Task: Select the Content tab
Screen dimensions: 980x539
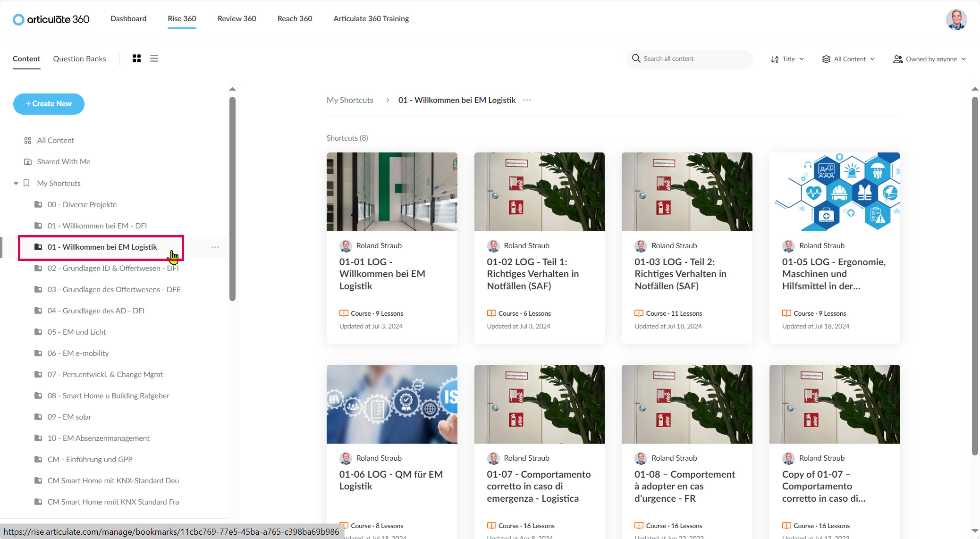Action: click(x=26, y=59)
